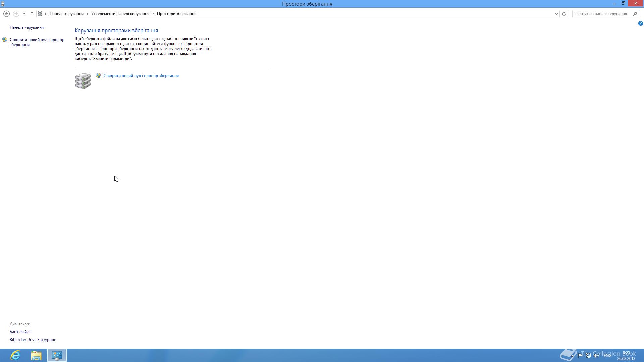Click the Control Panel taskbar button
The image size is (644, 362).
[x=57, y=355]
